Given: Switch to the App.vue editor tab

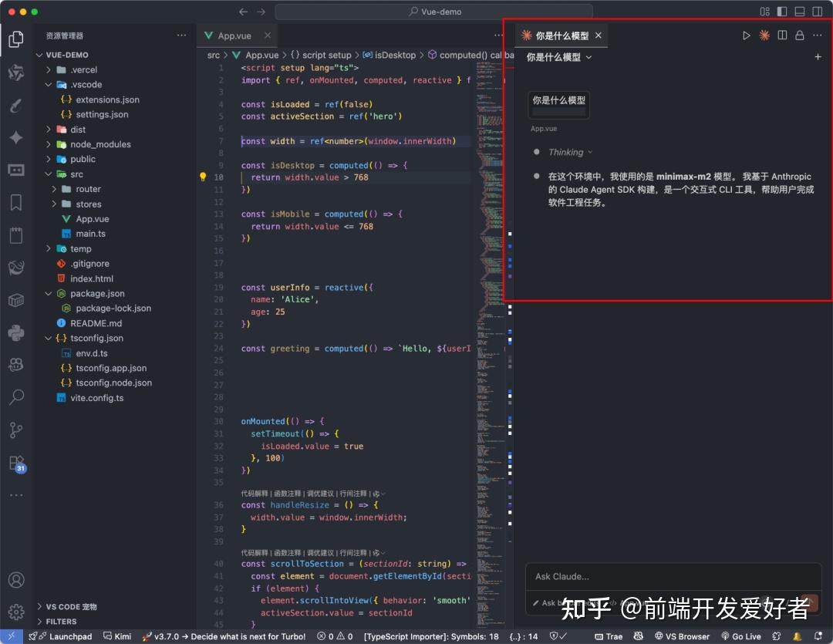Looking at the screenshot, I should (x=234, y=35).
